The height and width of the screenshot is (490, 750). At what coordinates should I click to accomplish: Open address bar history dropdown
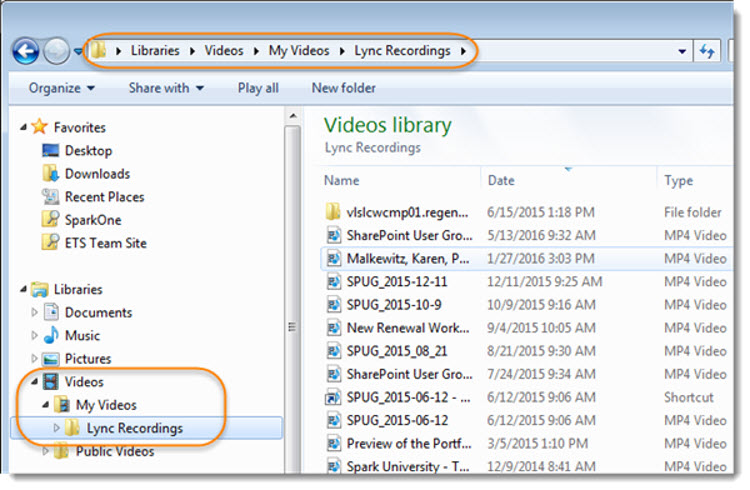click(682, 51)
